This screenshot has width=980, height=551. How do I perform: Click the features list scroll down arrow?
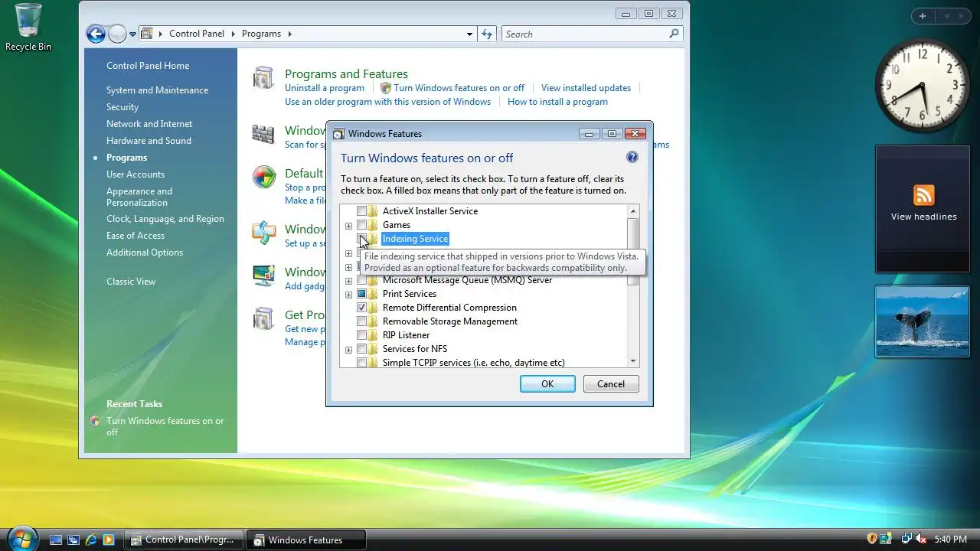tap(633, 361)
